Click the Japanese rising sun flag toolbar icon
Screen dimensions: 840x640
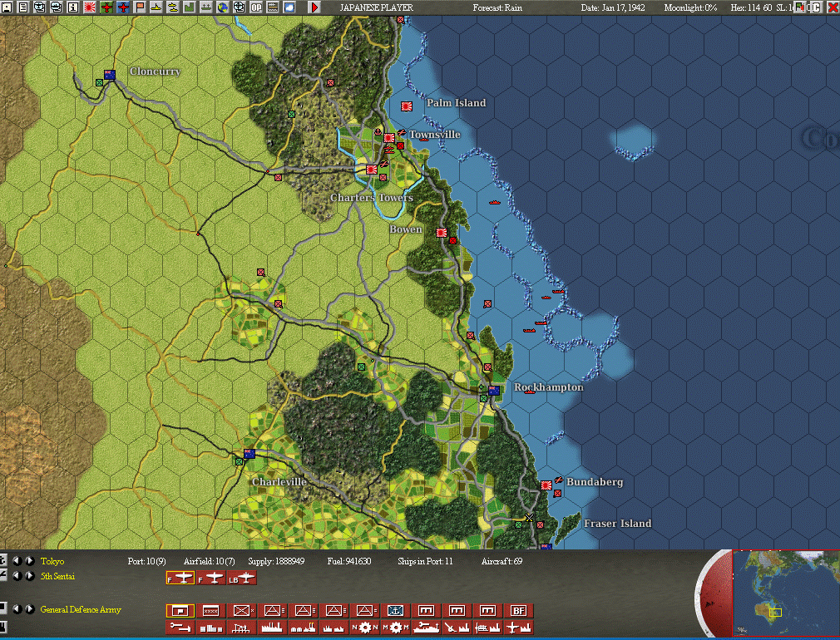point(90,7)
